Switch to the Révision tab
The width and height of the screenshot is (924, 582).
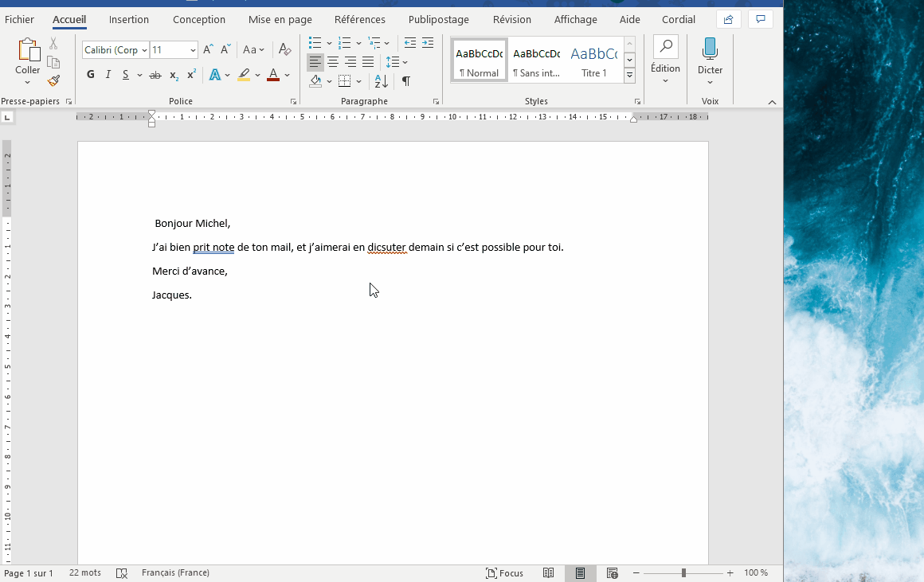click(511, 19)
